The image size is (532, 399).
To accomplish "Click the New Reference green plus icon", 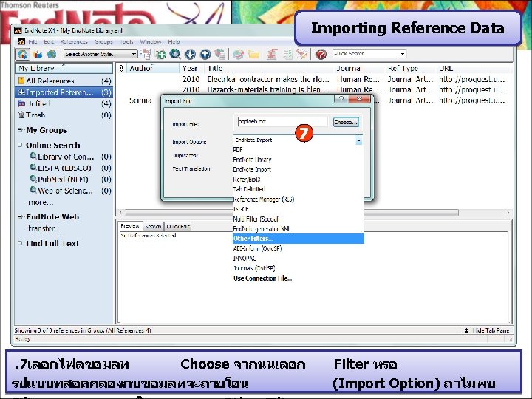I will pyautogui.click(x=160, y=54).
